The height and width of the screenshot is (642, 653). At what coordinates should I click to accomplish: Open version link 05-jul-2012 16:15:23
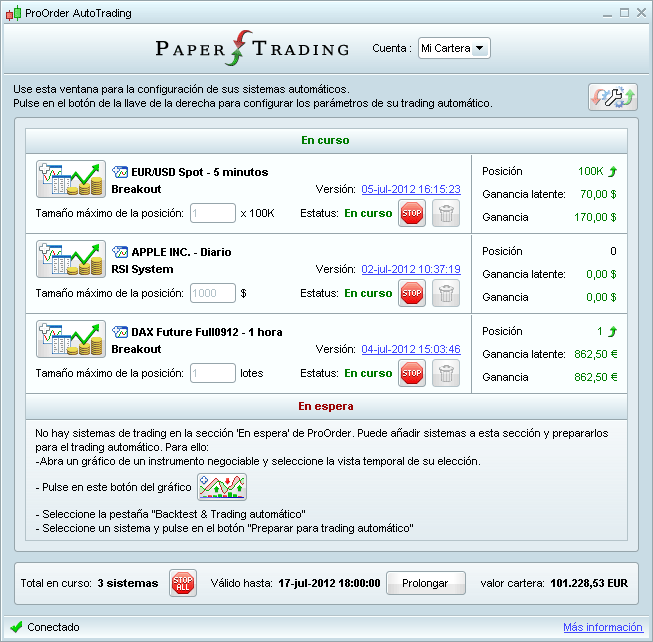[x=411, y=189]
